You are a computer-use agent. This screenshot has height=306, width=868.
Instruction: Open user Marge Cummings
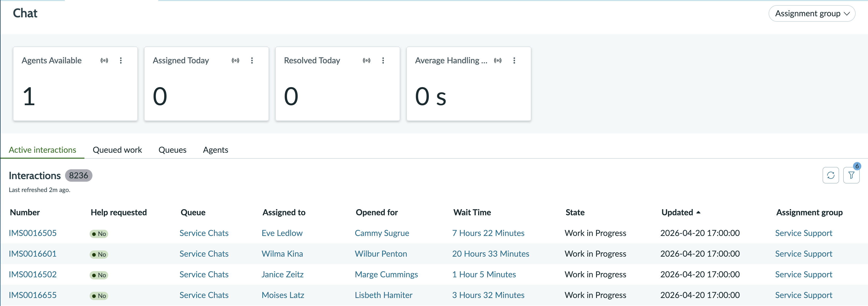[x=386, y=274]
